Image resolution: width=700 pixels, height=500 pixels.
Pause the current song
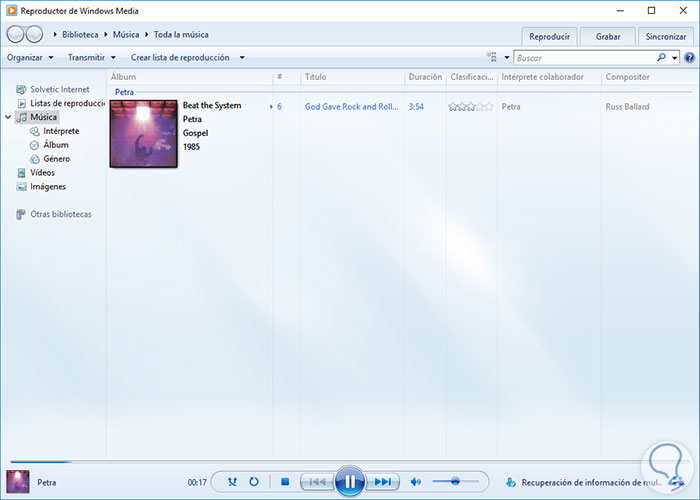tap(350, 481)
